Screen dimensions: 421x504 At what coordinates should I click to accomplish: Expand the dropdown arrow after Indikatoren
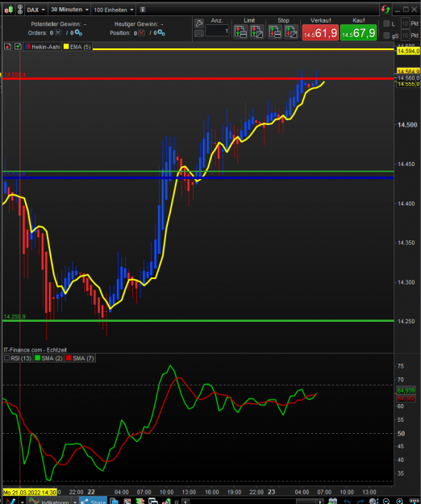(x=74, y=502)
